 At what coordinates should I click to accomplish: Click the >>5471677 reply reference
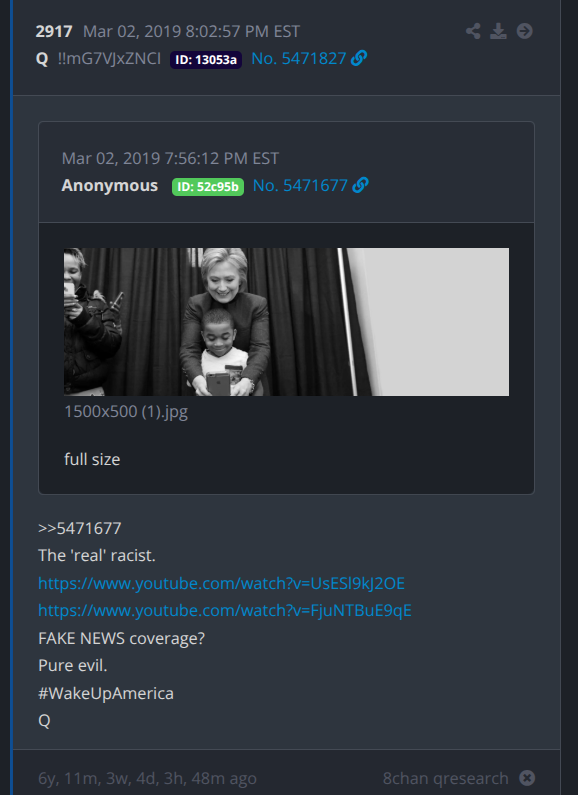(x=80, y=528)
